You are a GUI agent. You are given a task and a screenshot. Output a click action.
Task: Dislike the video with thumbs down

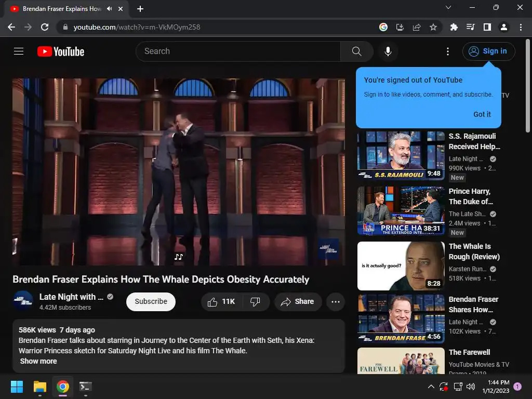tap(255, 302)
